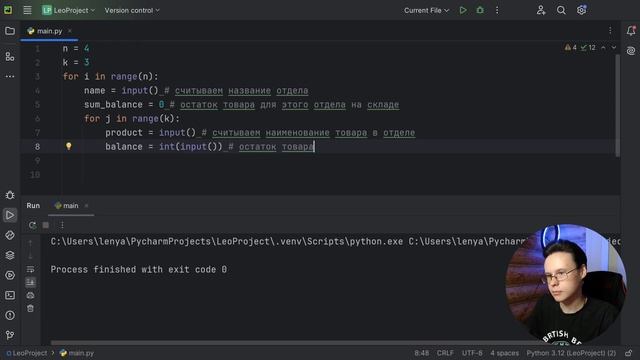Image resolution: width=640 pixels, height=360 pixels.
Task: Change CRLF line separator
Action: tap(445, 353)
